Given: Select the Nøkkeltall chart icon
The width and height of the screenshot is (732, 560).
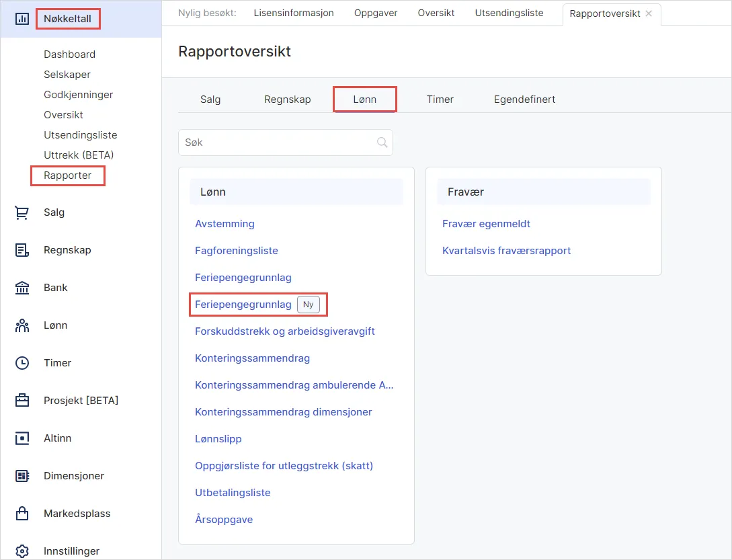Looking at the screenshot, I should (x=21, y=18).
